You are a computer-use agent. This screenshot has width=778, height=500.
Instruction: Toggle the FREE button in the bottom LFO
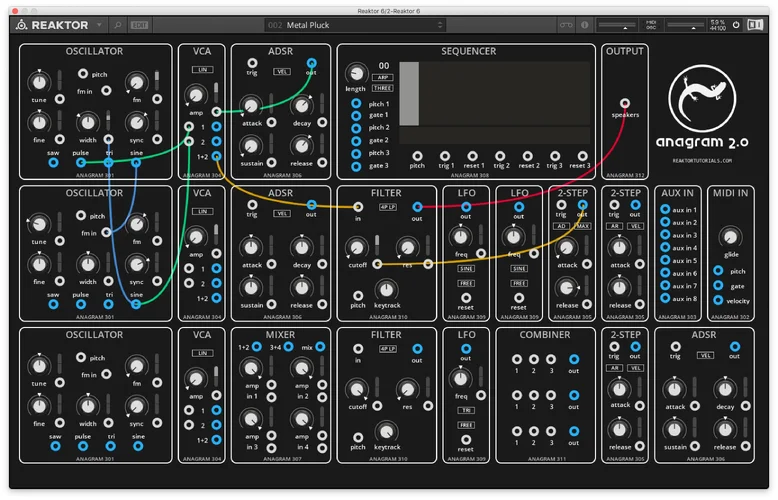466,425
